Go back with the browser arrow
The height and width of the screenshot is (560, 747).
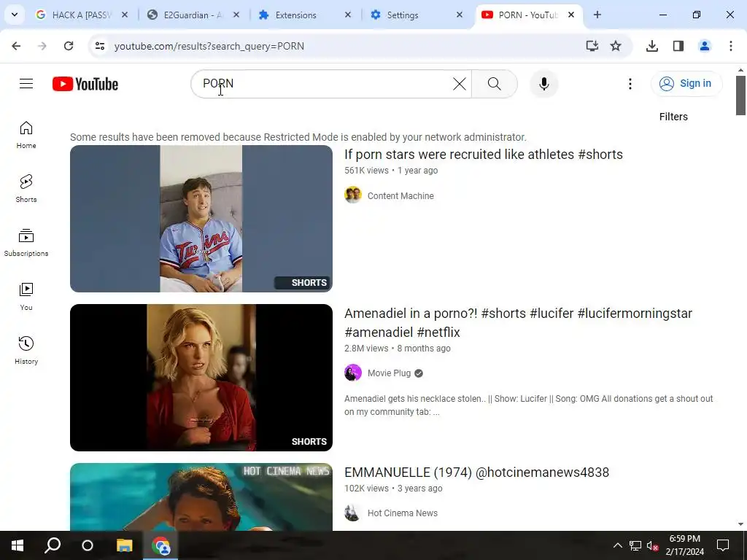point(16,46)
